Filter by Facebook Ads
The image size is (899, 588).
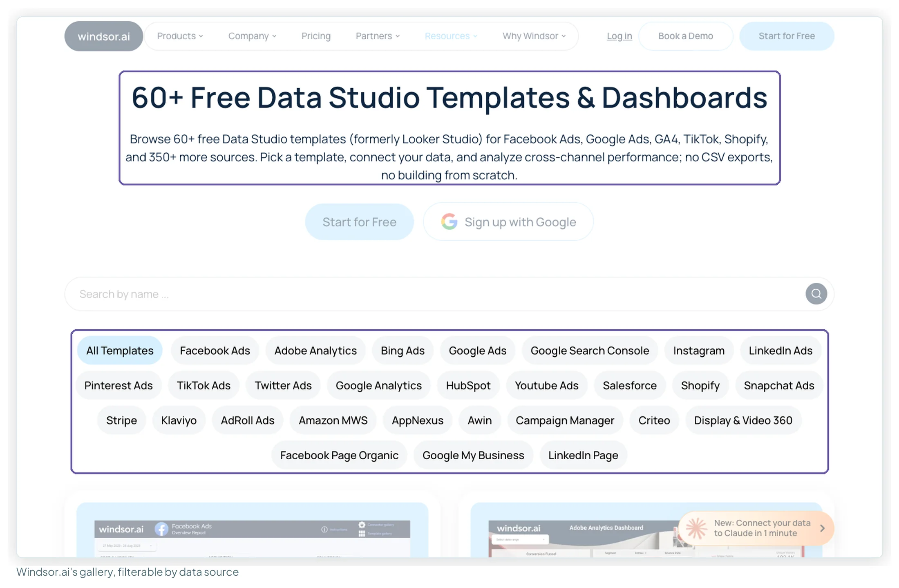[215, 351]
